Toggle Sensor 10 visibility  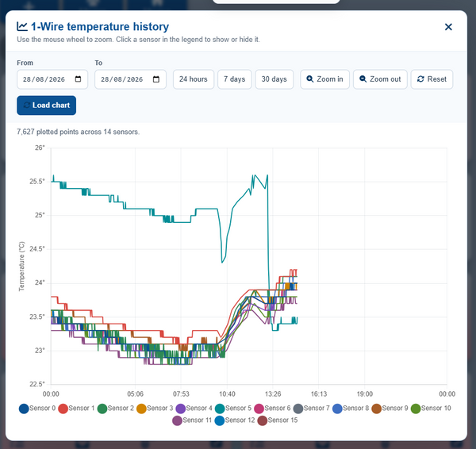[x=431, y=409]
